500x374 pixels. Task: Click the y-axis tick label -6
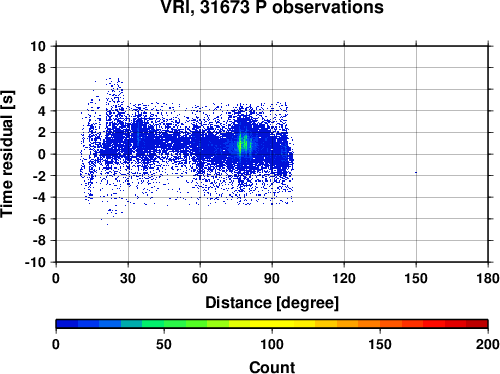tap(39, 219)
